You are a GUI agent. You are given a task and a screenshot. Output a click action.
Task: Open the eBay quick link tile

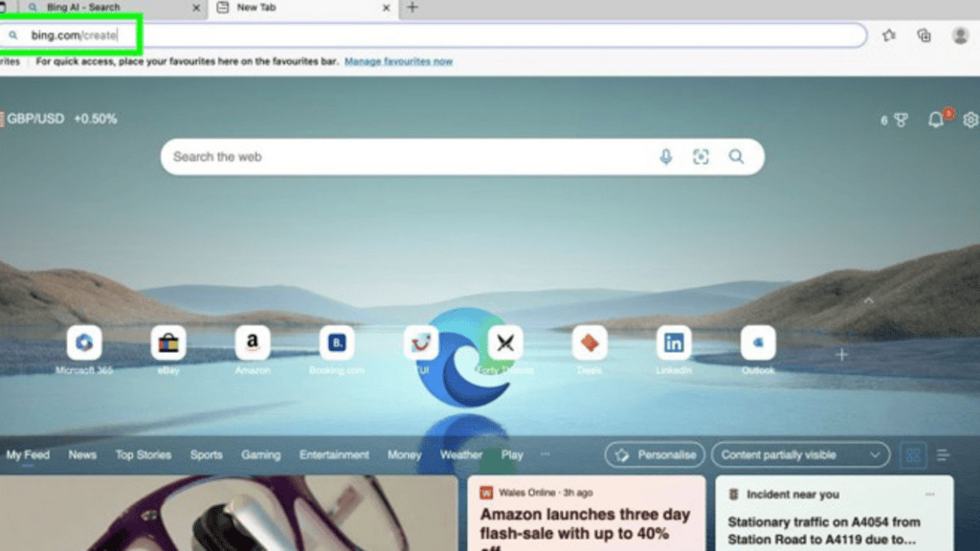pos(168,342)
